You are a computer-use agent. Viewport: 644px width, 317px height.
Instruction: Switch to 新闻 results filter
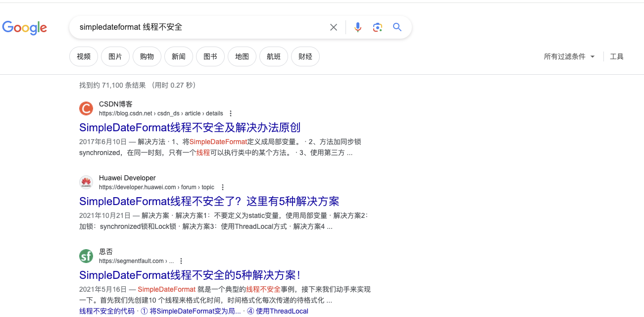179,56
